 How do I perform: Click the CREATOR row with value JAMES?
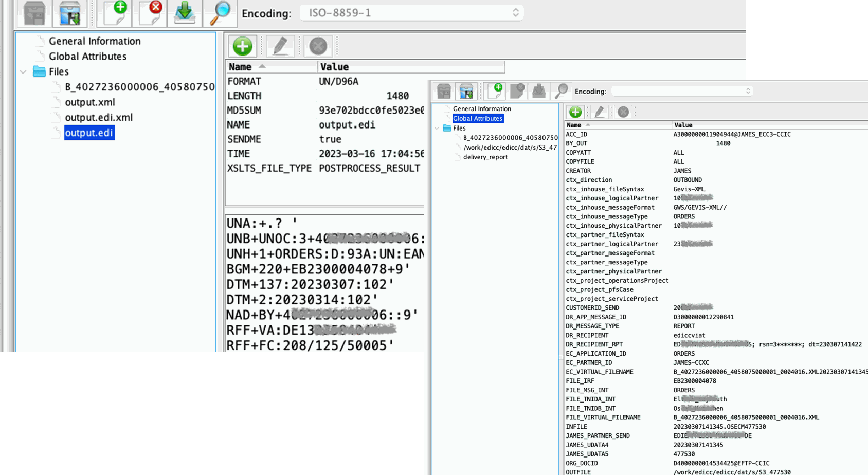716,171
